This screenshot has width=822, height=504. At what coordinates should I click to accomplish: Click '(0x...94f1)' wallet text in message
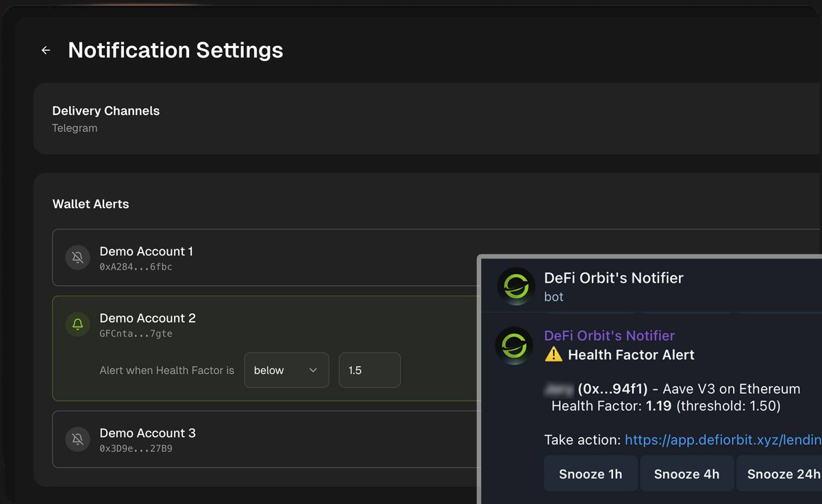pos(613,389)
